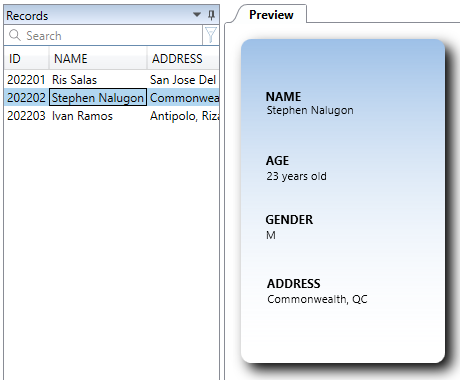
Task: Click the filter funnel icon
Action: (211, 35)
